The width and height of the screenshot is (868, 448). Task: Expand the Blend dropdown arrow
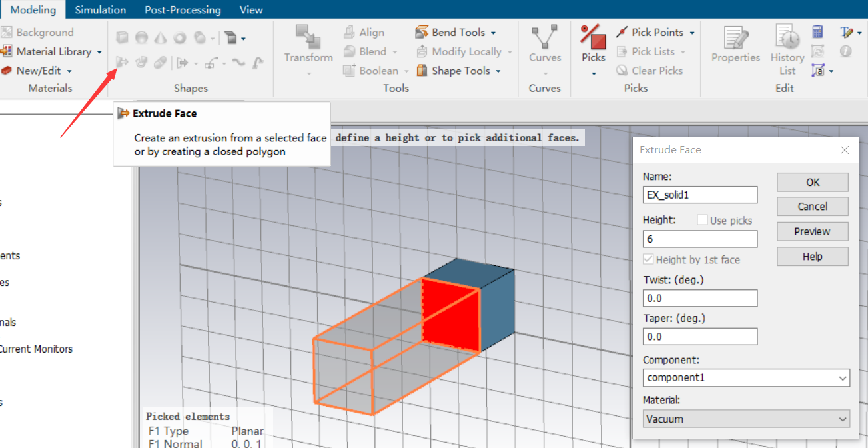point(395,52)
